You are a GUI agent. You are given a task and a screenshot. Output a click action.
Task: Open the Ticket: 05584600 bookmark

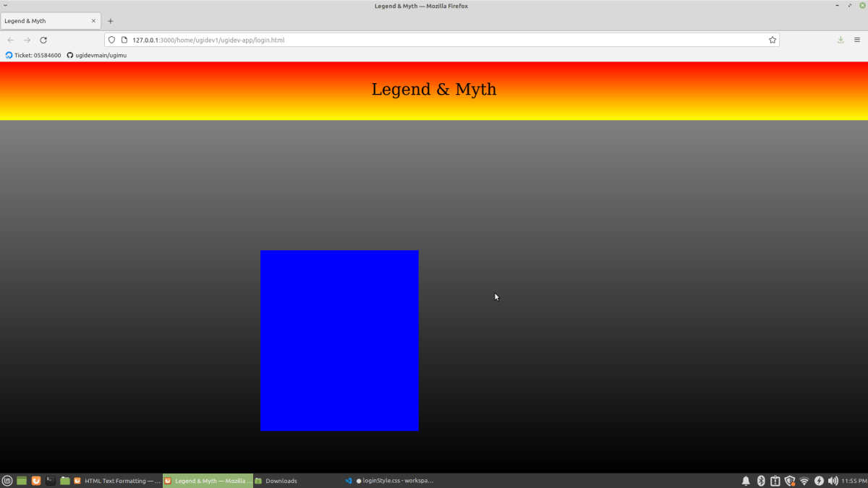pos(33,55)
